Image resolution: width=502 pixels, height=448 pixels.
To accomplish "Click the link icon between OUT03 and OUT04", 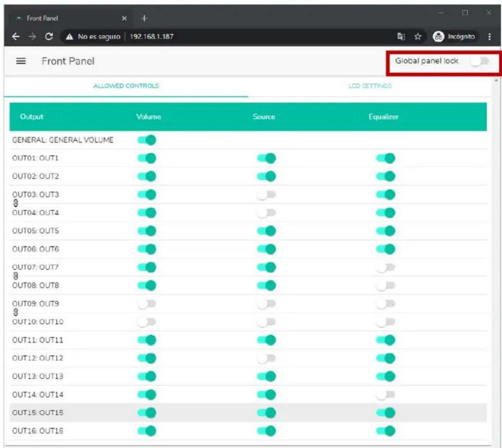I will pyautogui.click(x=16, y=203).
